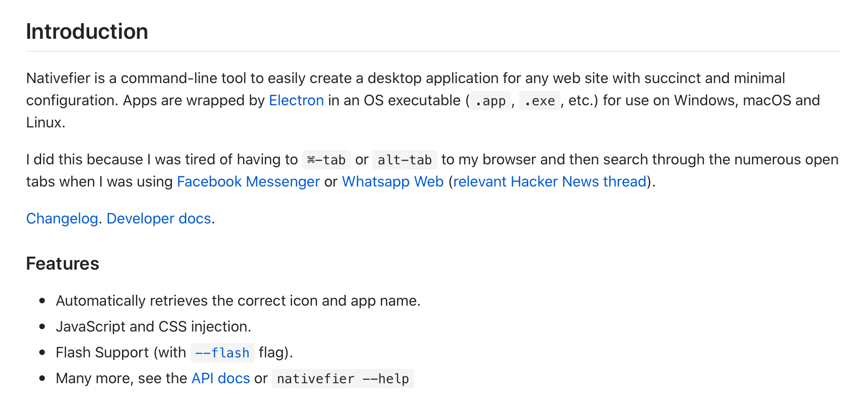Visit the relevant Hacker News thread link
Image resolution: width=868 pixels, height=410 pixels.
tap(550, 181)
